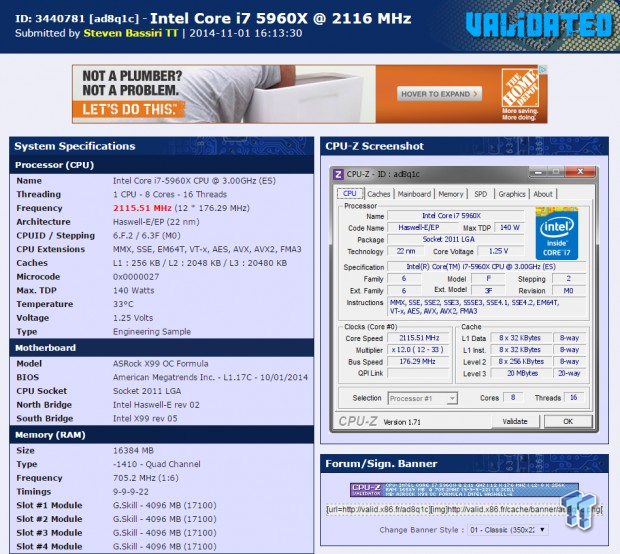Click the Intel Haswell-E rev 02 value

click(156, 405)
